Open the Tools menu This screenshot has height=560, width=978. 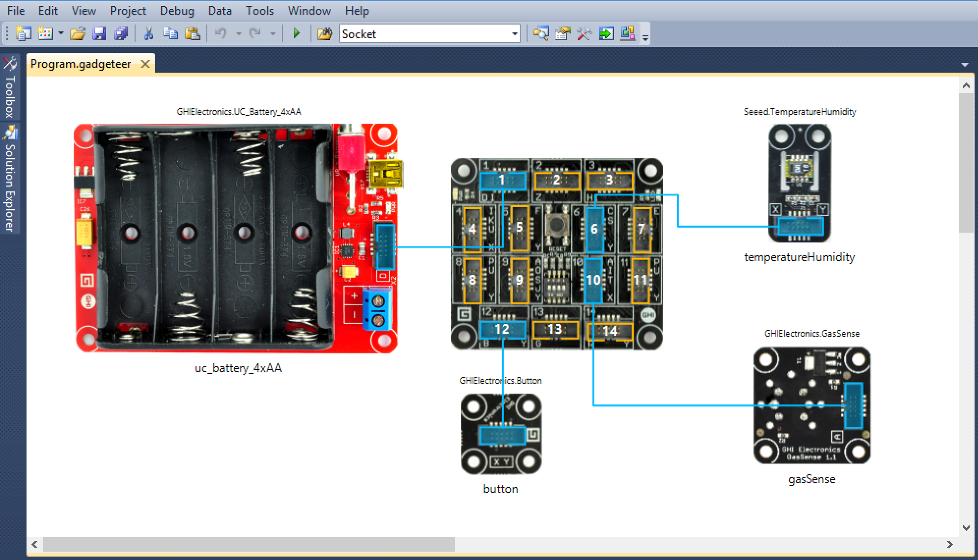pos(260,10)
